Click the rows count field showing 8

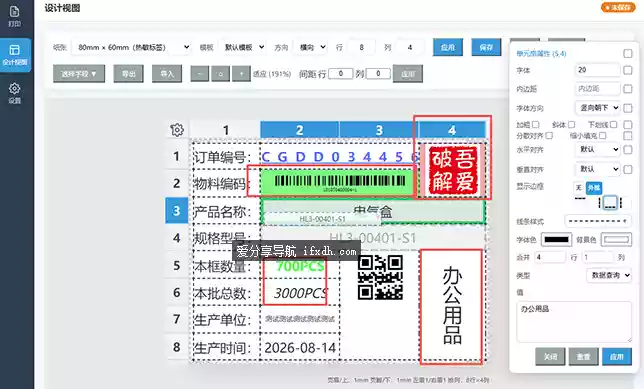click(361, 47)
